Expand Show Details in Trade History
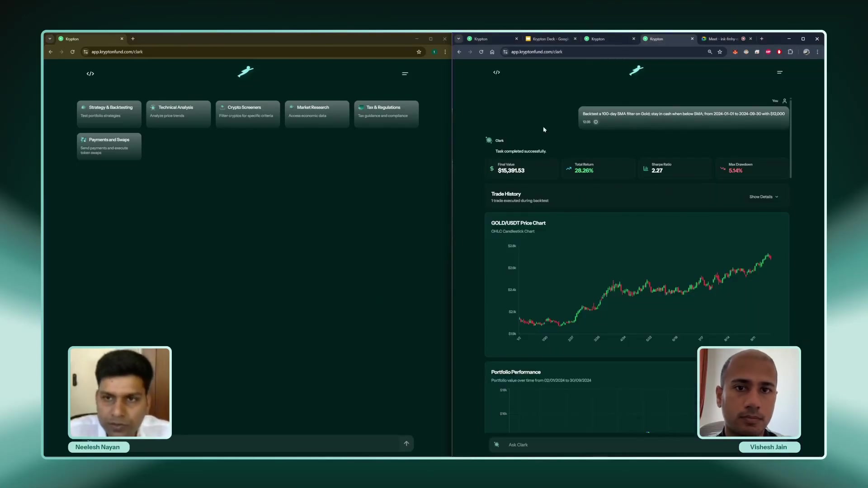The image size is (868, 488). (x=764, y=197)
